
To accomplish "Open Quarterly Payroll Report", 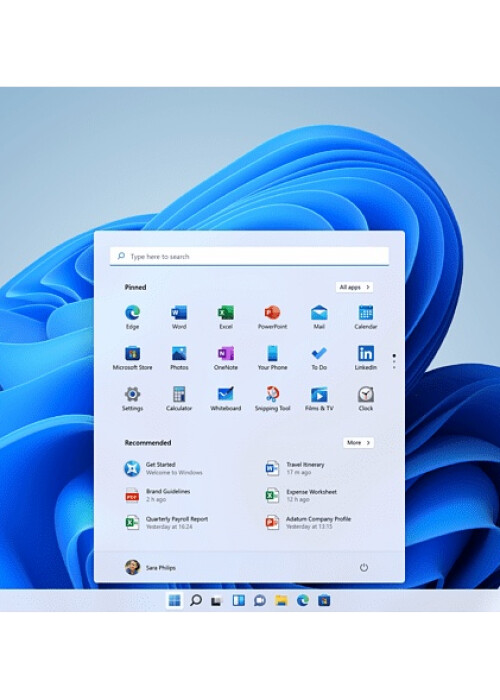I will coord(167,523).
